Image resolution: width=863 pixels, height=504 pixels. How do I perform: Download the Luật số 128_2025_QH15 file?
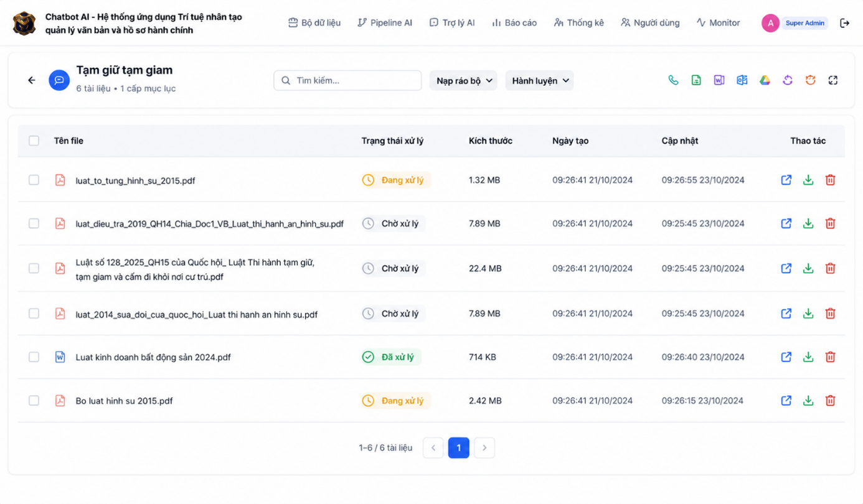pos(808,268)
